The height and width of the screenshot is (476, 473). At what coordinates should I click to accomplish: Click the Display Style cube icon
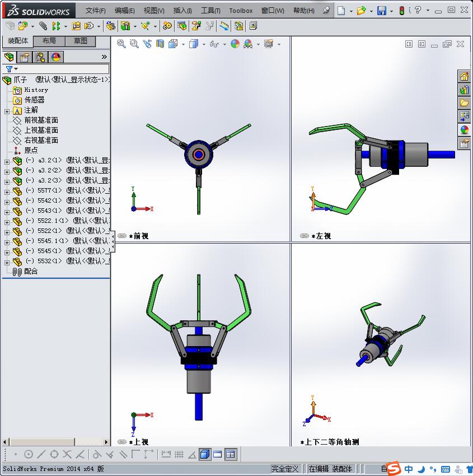pyautogui.click(x=194, y=44)
